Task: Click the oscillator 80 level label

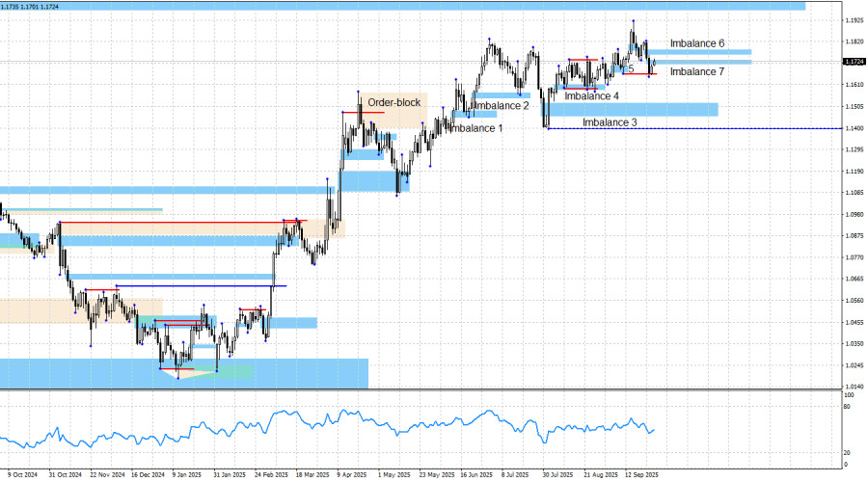Action: point(847,407)
